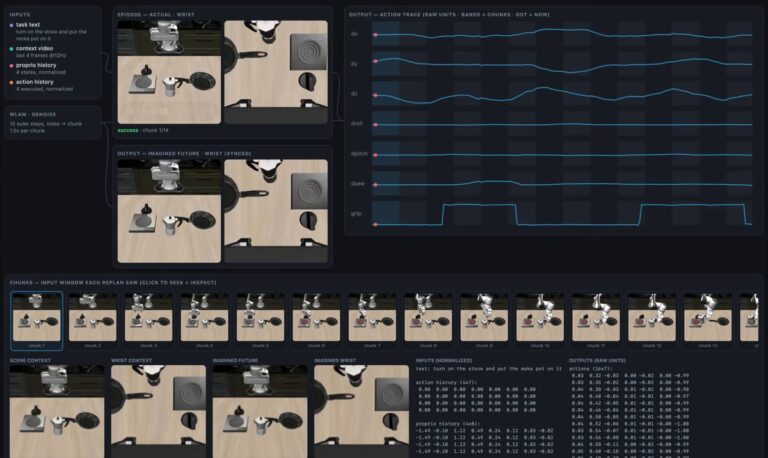Click the red now marker on the grip trace

tap(376, 224)
